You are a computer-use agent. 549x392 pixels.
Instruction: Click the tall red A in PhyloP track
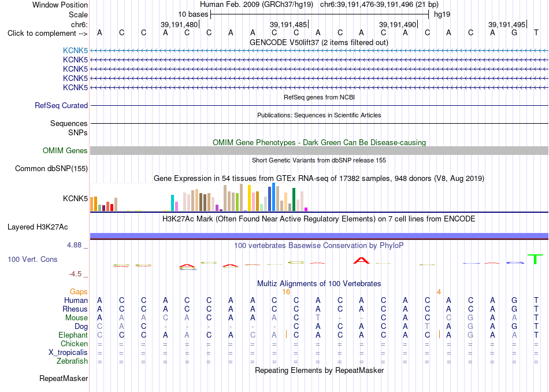(x=361, y=260)
